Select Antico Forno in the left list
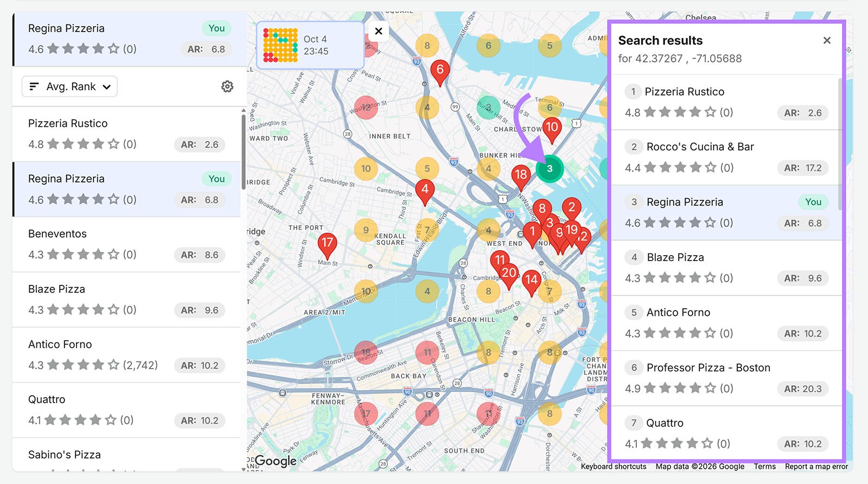This screenshot has width=868, height=484. pos(126,355)
